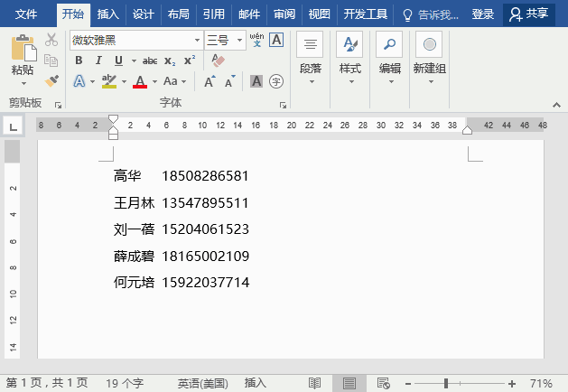Viewport: 568px width, 392px height.
Task: Click 登录 sign in
Action: [483, 14]
